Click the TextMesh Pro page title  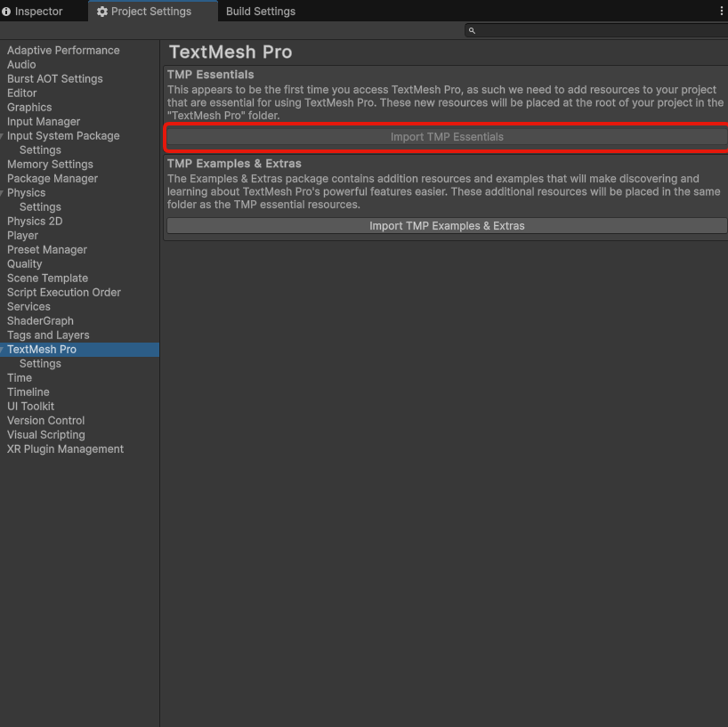(x=231, y=52)
